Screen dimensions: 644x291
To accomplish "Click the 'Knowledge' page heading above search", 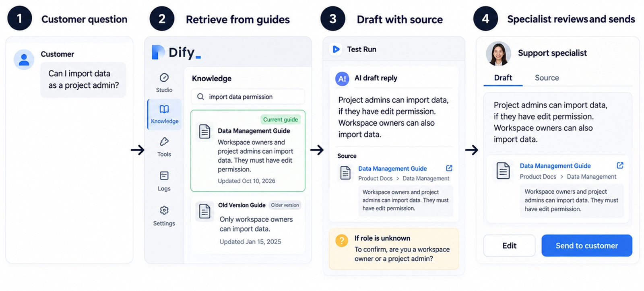I will click(212, 78).
